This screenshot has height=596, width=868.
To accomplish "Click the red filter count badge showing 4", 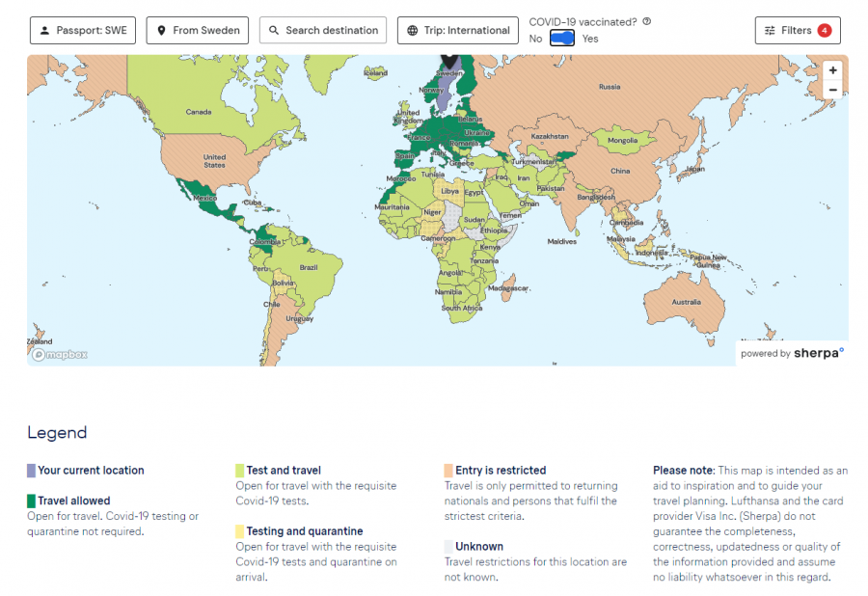I will pyautogui.click(x=824, y=31).
